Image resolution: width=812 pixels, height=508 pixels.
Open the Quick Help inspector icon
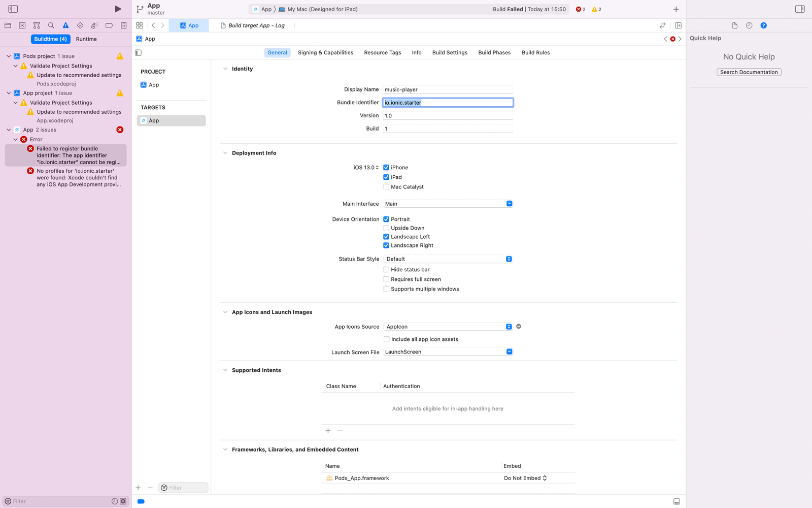763,25
